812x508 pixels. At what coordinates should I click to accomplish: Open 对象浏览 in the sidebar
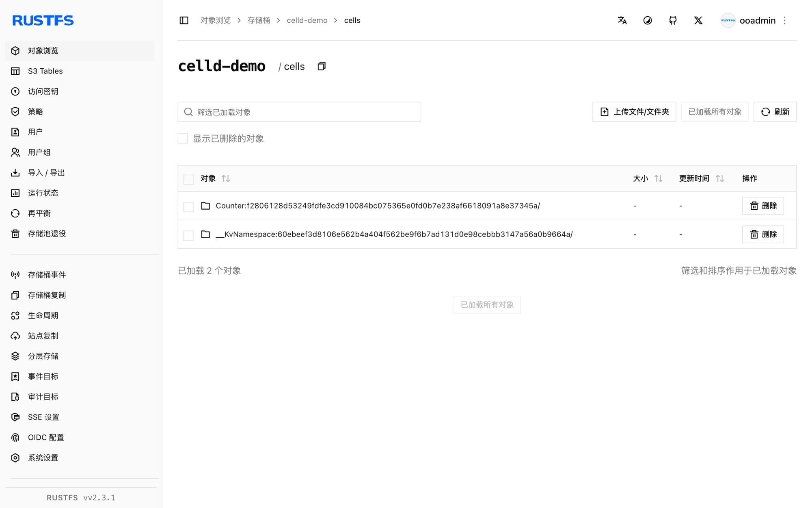tap(80, 51)
